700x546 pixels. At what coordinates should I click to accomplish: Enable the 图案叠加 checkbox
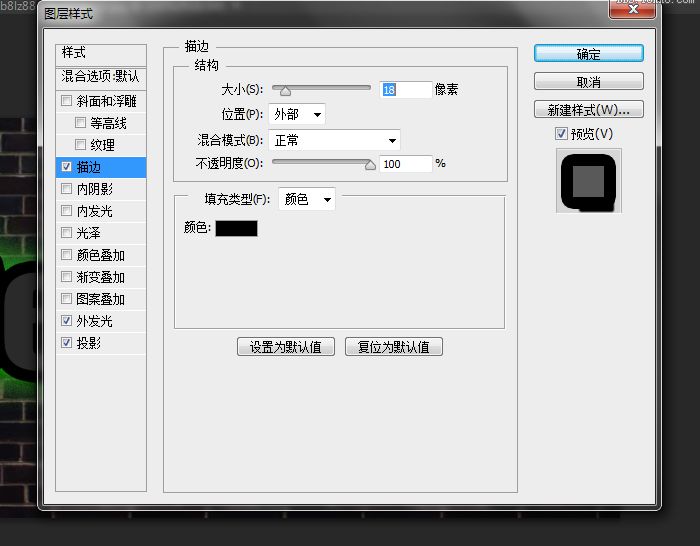point(66,298)
